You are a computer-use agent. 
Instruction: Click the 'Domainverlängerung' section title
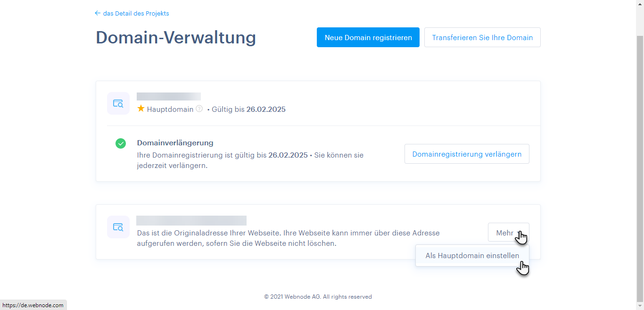(175, 143)
